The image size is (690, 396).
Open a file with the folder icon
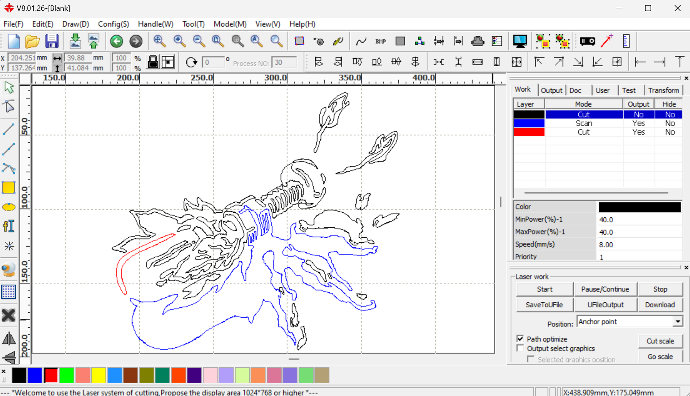coord(33,41)
